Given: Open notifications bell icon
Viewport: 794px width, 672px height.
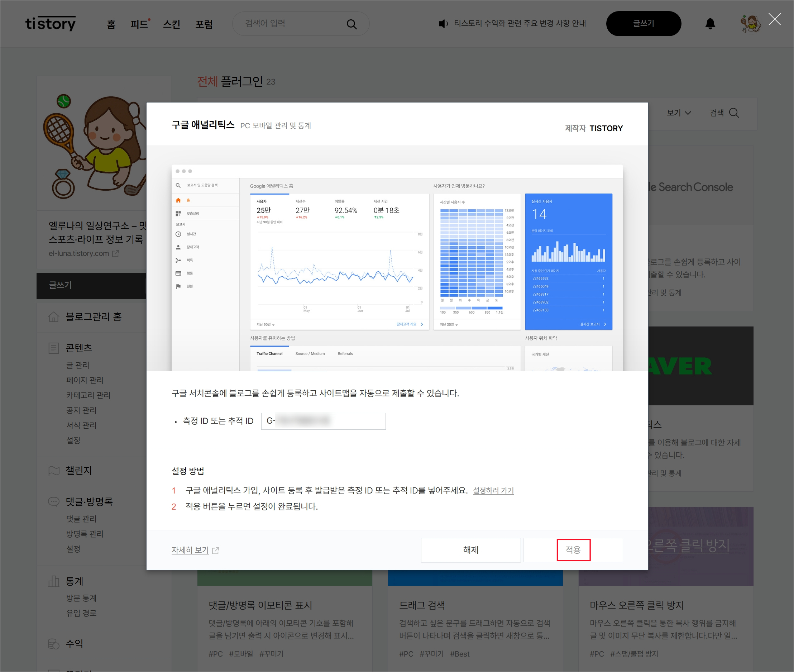Looking at the screenshot, I should pyautogui.click(x=710, y=24).
